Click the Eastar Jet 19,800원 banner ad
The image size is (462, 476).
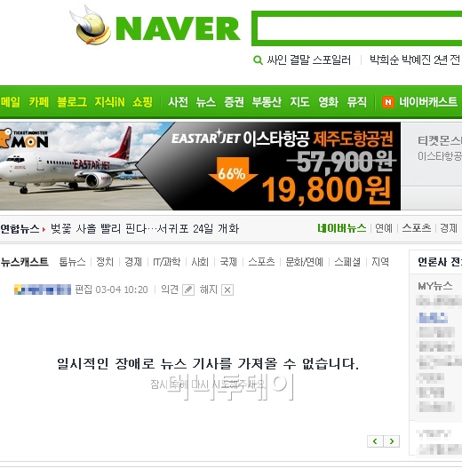(200, 166)
